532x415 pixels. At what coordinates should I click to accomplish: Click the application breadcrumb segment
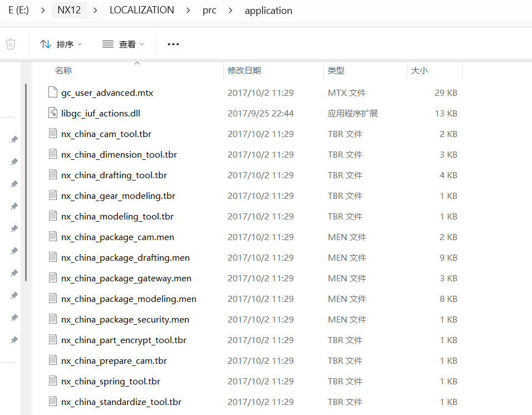[x=268, y=11]
